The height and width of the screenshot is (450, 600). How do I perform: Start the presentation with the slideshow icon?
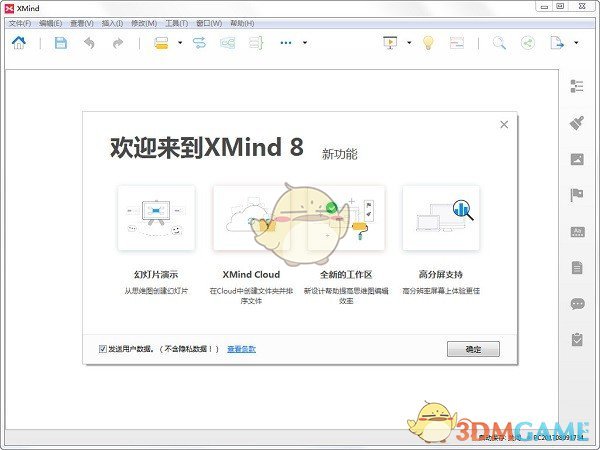point(390,42)
